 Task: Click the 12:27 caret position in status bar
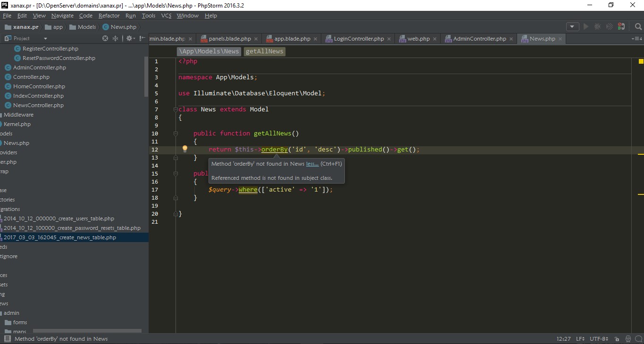click(x=563, y=339)
